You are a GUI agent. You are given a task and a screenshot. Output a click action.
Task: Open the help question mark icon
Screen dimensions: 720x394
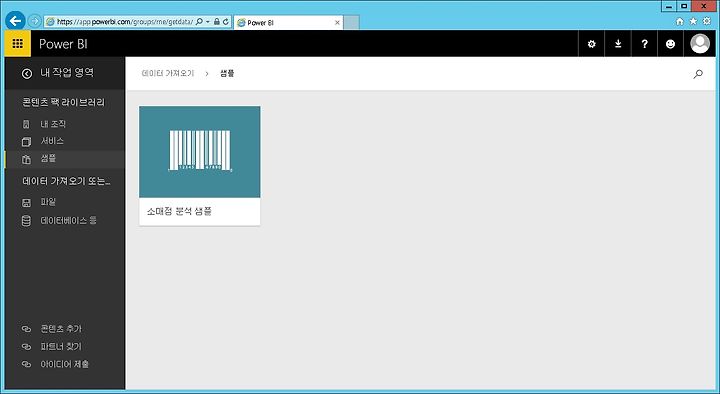coord(644,44)
